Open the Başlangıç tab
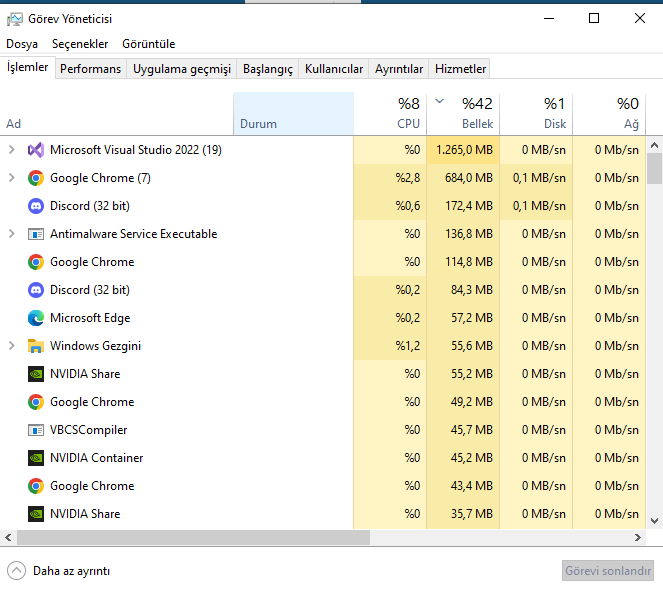This screenshot has height=593, width=663. [268, 69]
